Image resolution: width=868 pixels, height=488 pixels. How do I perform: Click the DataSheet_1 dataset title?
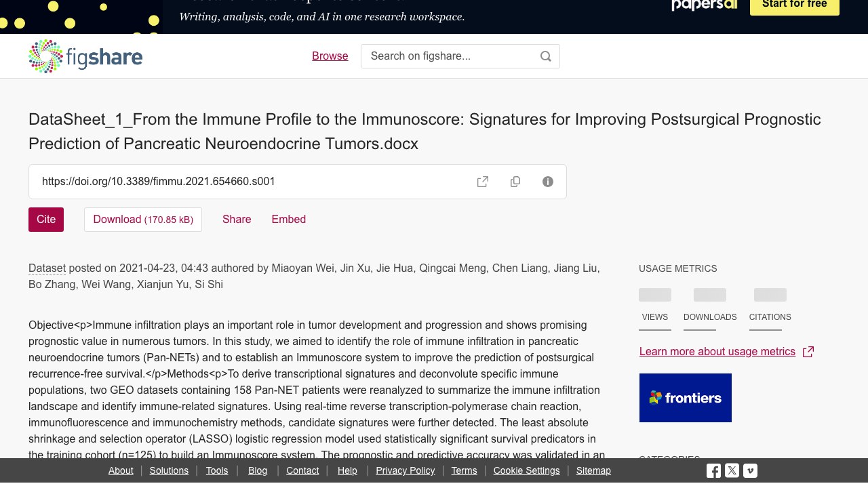pyautogui.click(x=425, y=131)
